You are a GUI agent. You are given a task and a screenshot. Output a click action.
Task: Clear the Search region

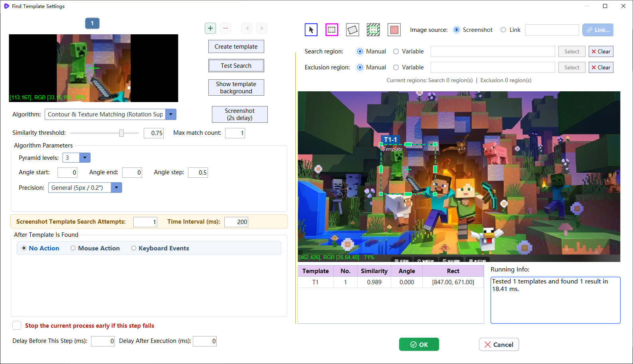[601, 51]
